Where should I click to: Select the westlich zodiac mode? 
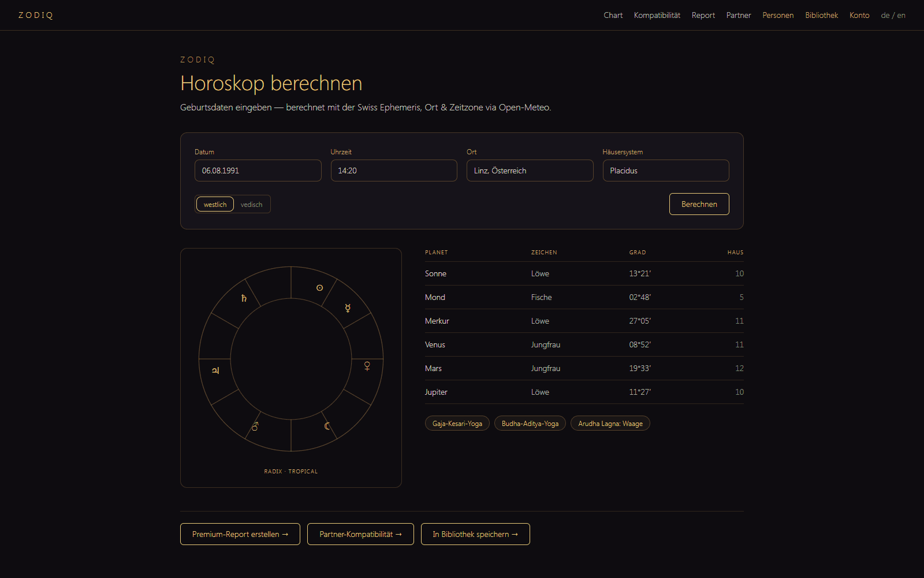click(x=215, y=204)
